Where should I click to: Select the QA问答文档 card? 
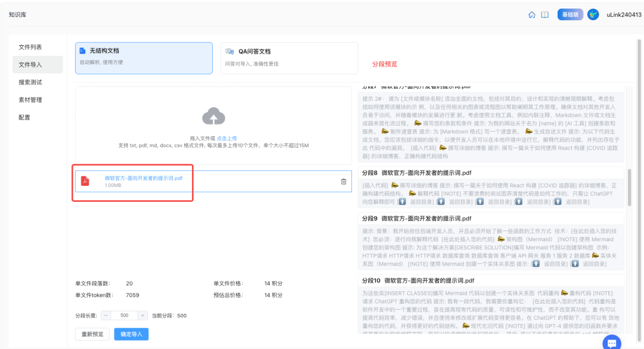[x=289, y=58]
